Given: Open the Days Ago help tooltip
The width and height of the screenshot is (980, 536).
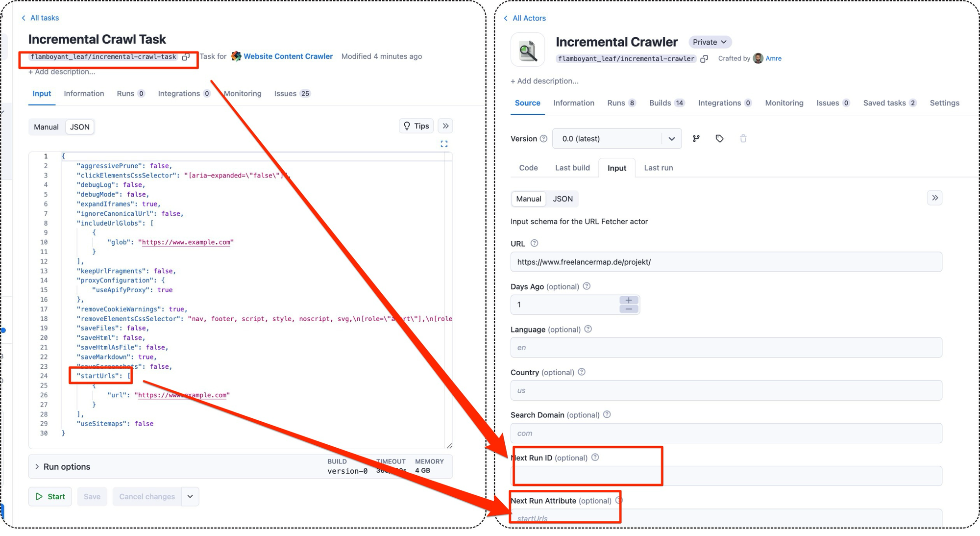Looking at the screenshot, I should click(x=587, y=286).
